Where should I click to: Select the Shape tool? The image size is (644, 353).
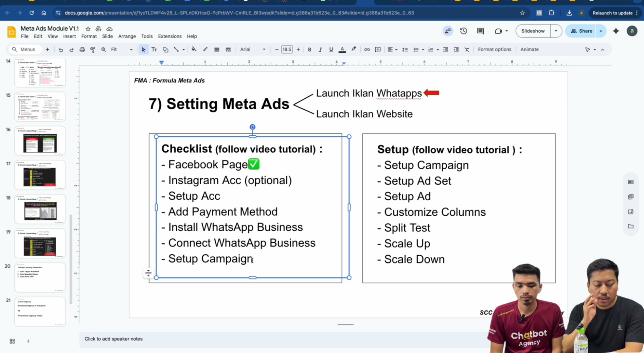click(x=165, y=50)
